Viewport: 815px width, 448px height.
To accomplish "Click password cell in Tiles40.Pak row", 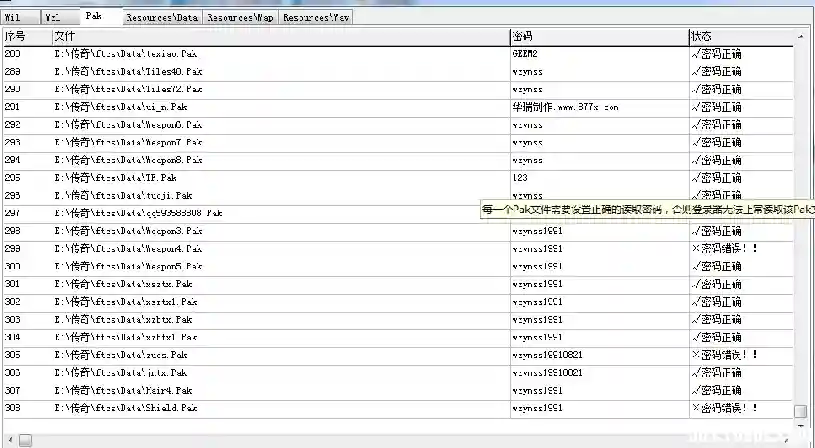I will (600, 72).
